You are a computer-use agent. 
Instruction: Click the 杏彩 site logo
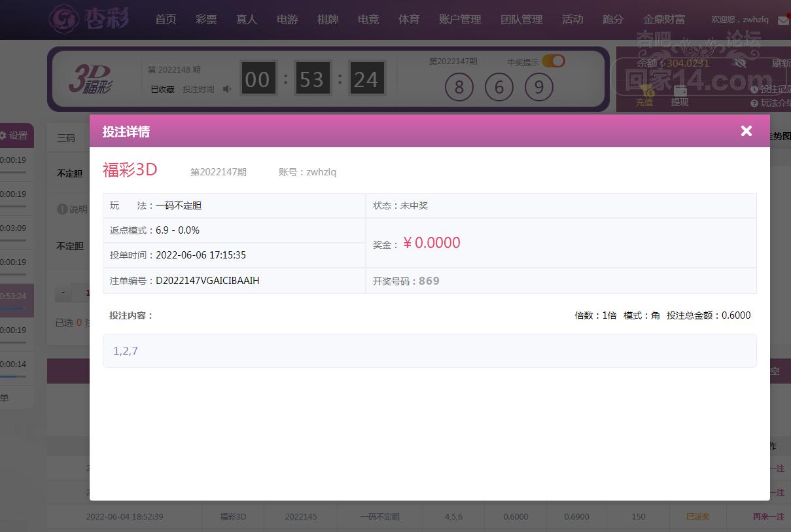point(90,18)
